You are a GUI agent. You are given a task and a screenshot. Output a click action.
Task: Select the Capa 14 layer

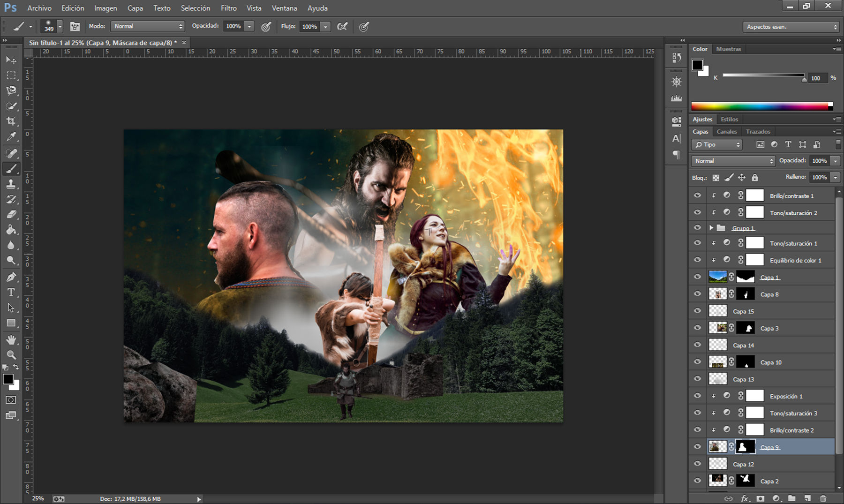(770, 345)
